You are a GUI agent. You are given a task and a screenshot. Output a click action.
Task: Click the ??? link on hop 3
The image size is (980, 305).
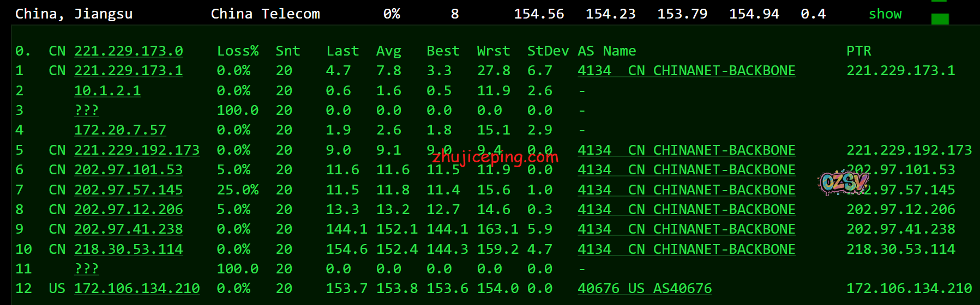87,111
